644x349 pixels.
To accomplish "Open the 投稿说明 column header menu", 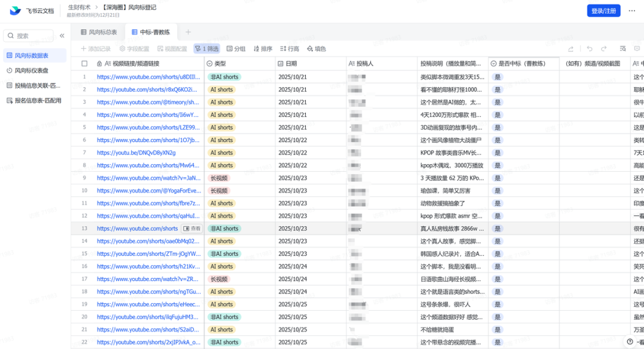I will [452, 64].
